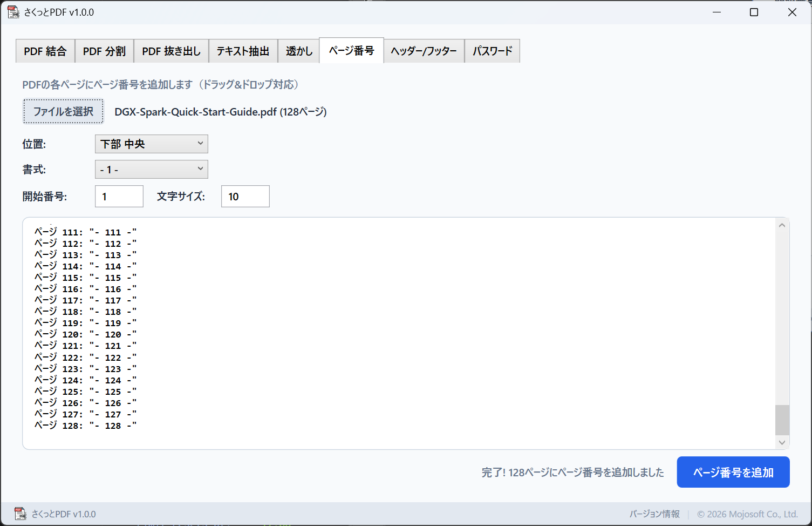Select the PDF 抜き出し tab

(x=171, y=51)
